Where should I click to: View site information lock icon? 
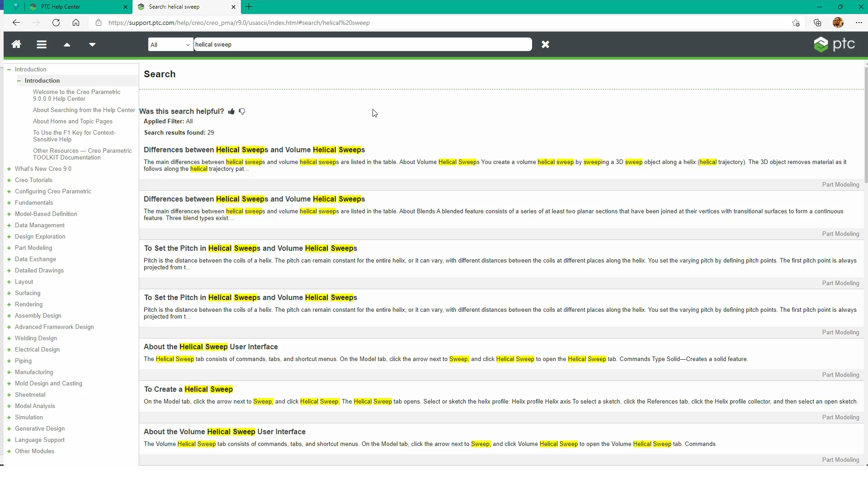point(99,23)
